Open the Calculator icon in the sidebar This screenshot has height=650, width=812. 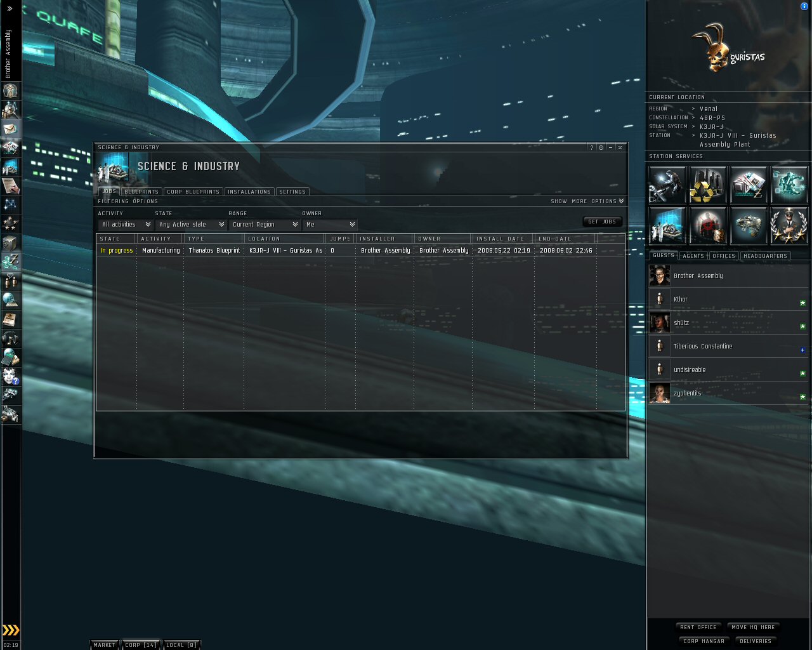tap(11, 357)
